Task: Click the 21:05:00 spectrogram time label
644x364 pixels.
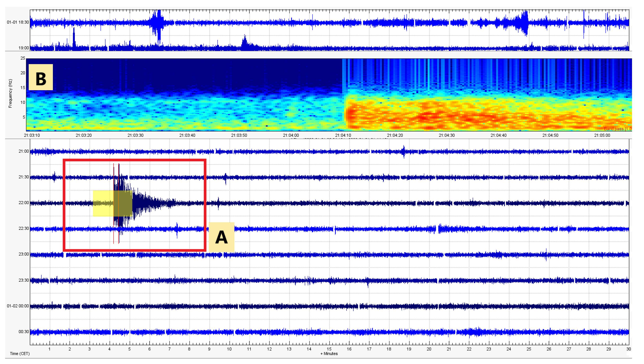Action: click(x=602, y=135)
